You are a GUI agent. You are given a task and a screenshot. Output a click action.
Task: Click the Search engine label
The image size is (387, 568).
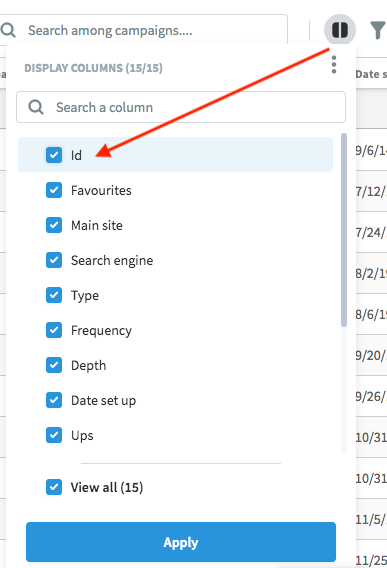(112, 261)
